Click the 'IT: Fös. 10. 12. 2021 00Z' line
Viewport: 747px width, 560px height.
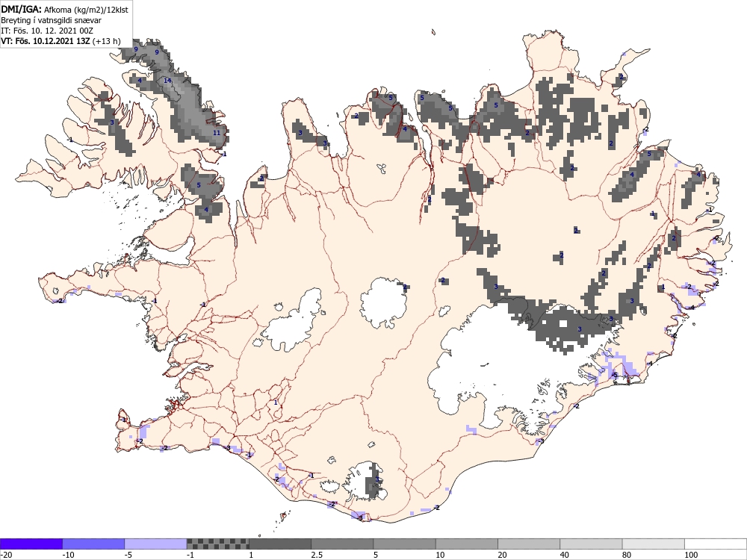46,31
